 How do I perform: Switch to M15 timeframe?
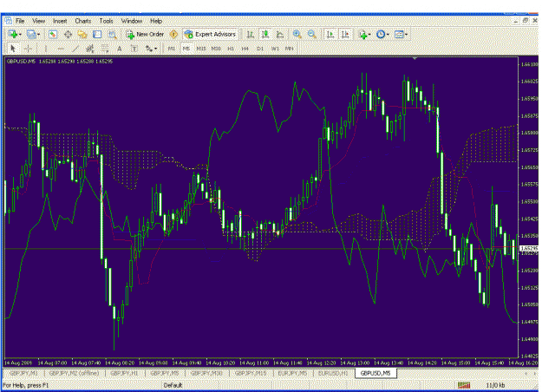pos(201,49)
